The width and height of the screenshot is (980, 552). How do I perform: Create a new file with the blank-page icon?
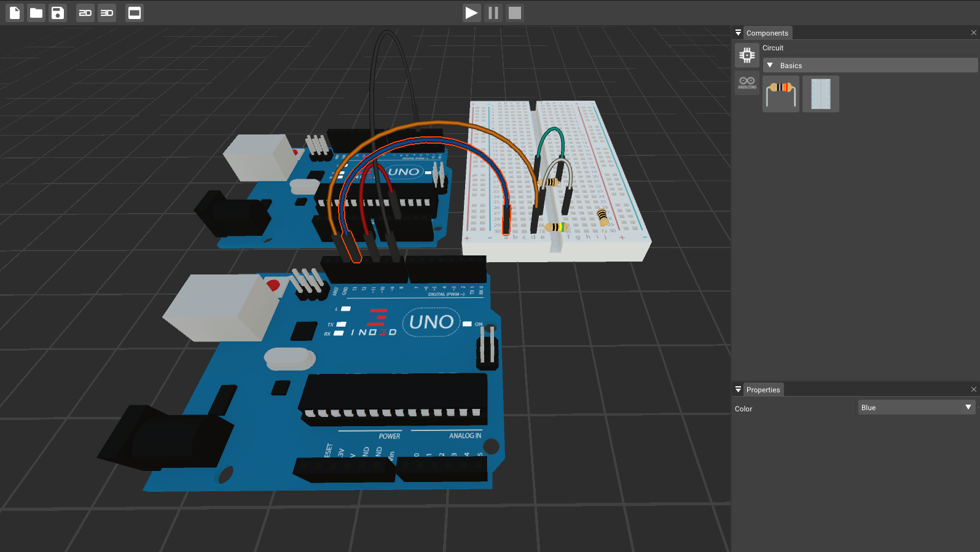click(15, 13)
